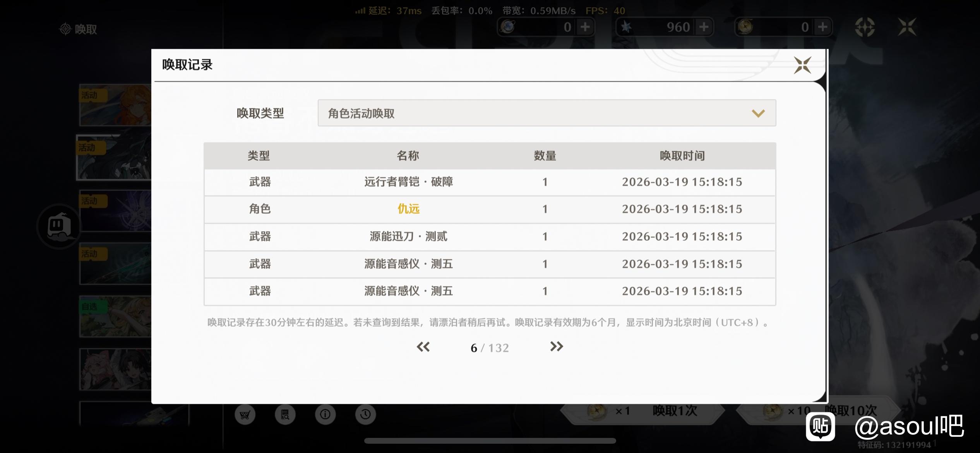Click the plus beside 960 currency

click(704, 27)
